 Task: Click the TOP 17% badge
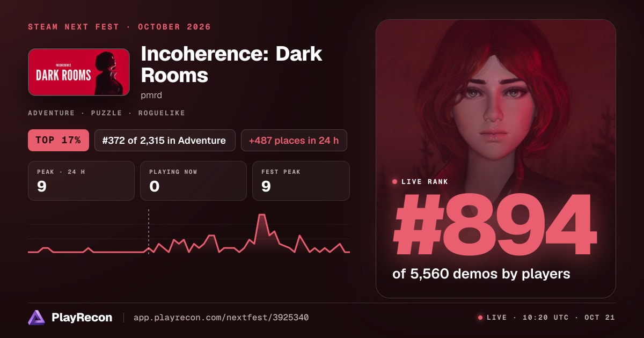click(58, 140)
